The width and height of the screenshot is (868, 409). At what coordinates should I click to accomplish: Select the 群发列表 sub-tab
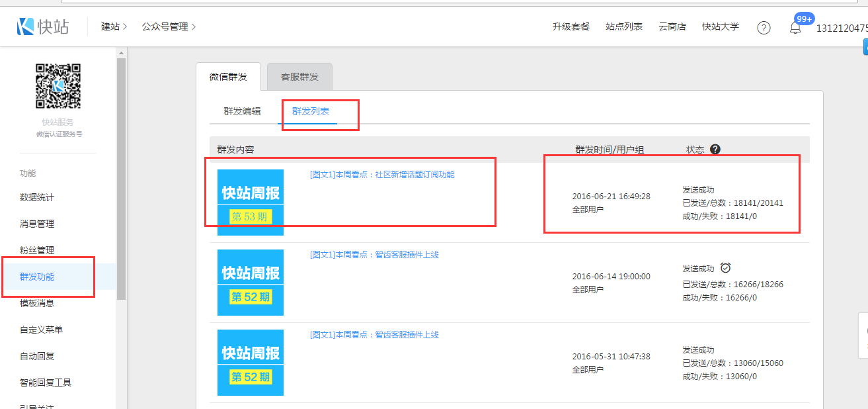pyautogui.click(x=311, y=111)
